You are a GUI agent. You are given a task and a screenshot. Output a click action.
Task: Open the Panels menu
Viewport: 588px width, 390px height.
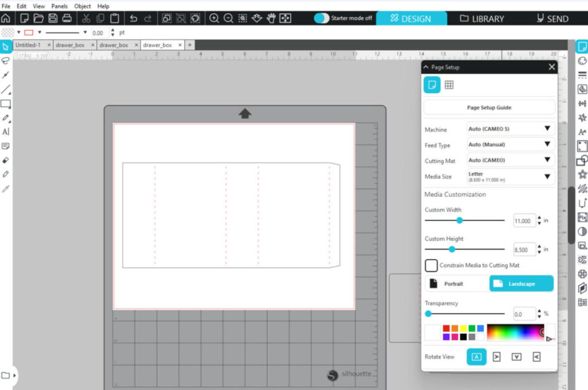click(x=59, y=6)
